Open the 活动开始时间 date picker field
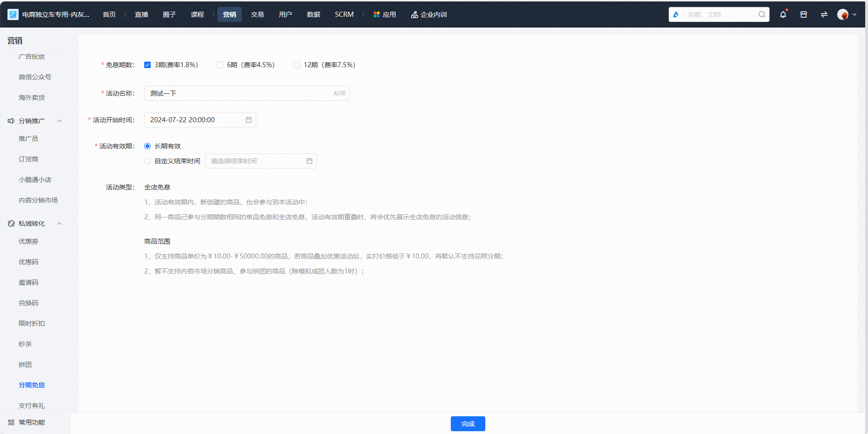This screenshot has height=434, width=868. [x=200, y=120]
